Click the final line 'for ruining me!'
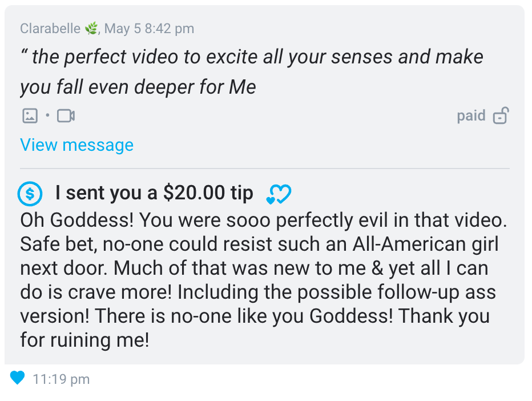The height and width of the screenshot is (401, 532). click(x=84, y=340)
